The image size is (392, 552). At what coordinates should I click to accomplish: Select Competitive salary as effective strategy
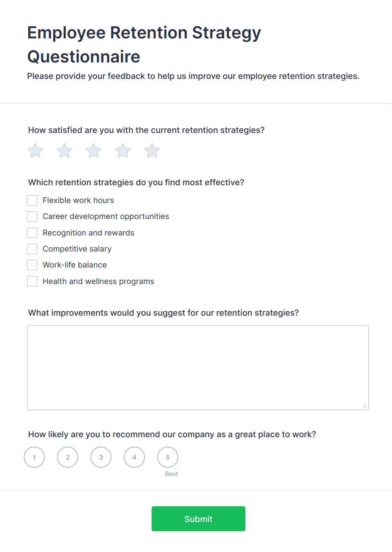pyautogui.click(x=32, y=249)
